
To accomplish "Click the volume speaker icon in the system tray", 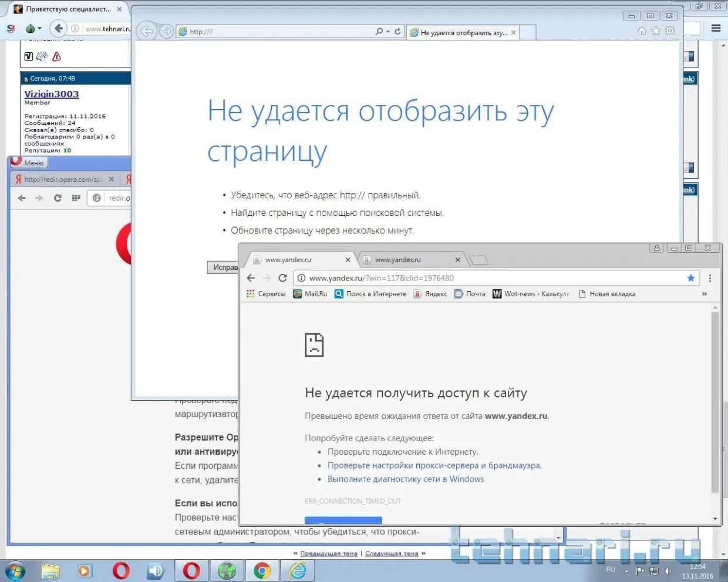I will pyautogui.click(x=668, y=571).
